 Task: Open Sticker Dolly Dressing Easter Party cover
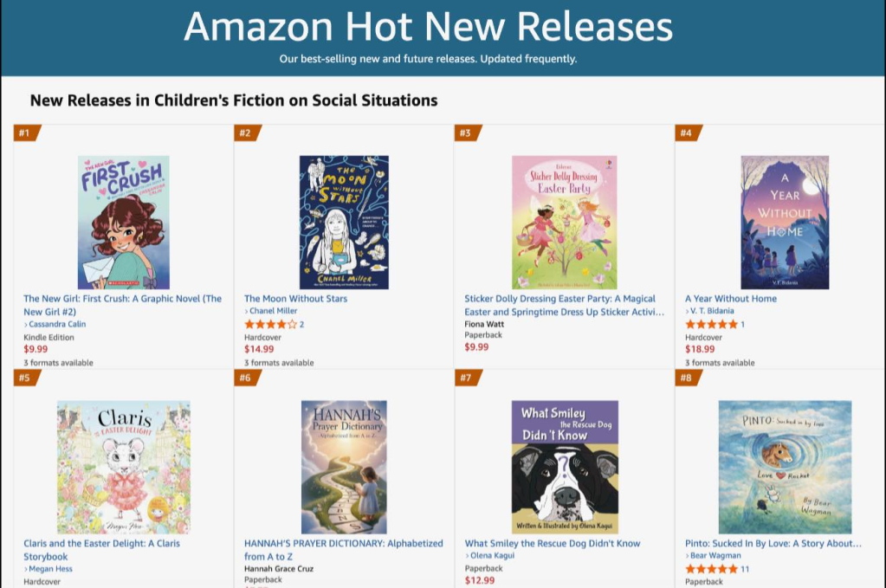click(564, 223)
